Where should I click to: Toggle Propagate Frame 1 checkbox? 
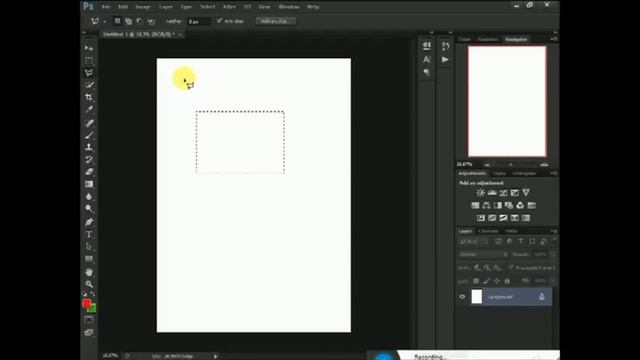[x=511, y=268]
